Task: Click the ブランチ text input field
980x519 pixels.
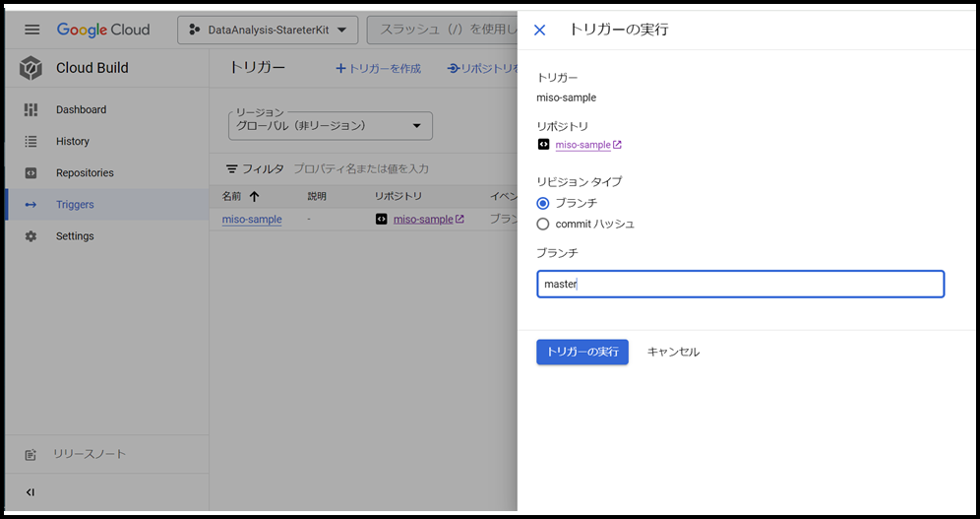Action: coord(740,284)
